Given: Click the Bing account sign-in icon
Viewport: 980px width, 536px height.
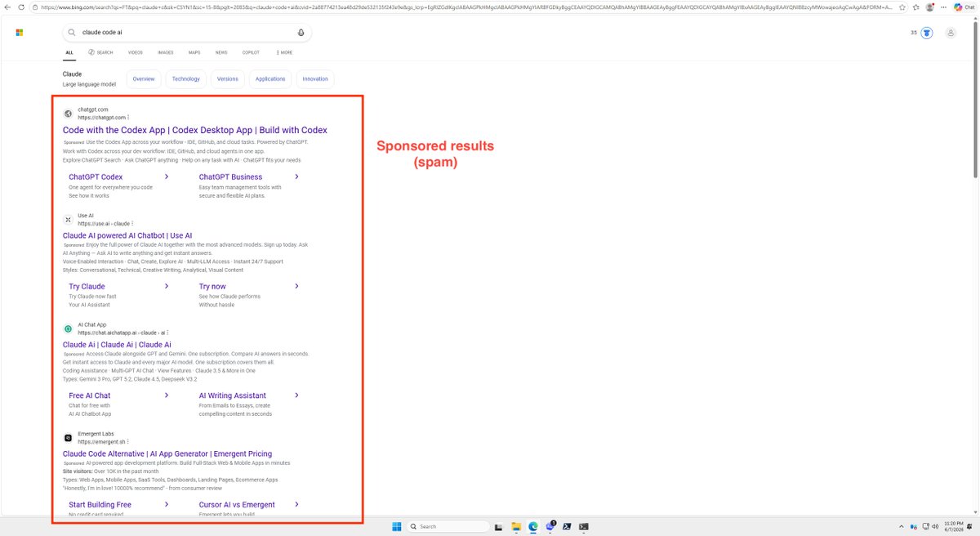Looking at the screenshot, I should pos(951,33).
